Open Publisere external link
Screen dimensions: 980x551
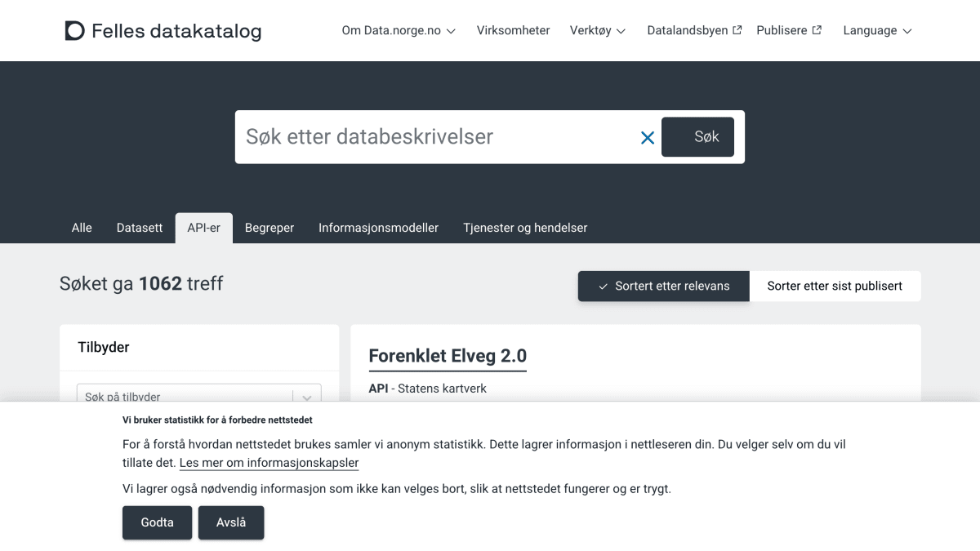[x=789, y=30]
